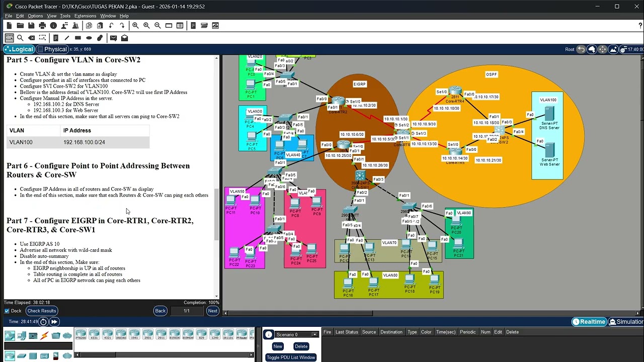Image resolution: width=644 pixels, height=362 pixels.
Task: Print the workspace using the printer icon
Action: 42,26
